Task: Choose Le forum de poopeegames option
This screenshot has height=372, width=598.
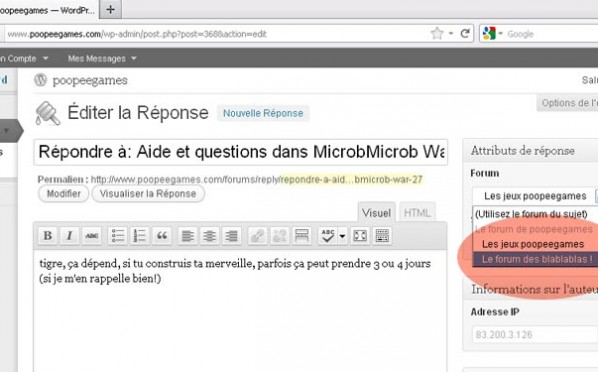Action: pos(534,229)
